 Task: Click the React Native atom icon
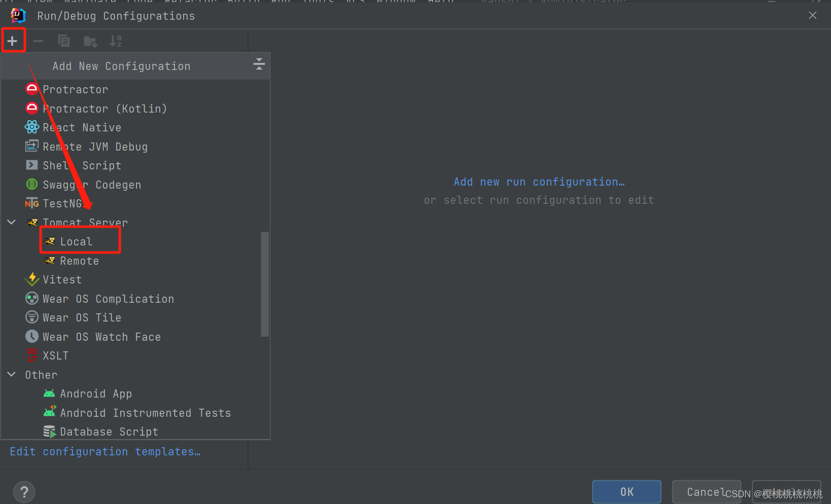click(32, 127)
